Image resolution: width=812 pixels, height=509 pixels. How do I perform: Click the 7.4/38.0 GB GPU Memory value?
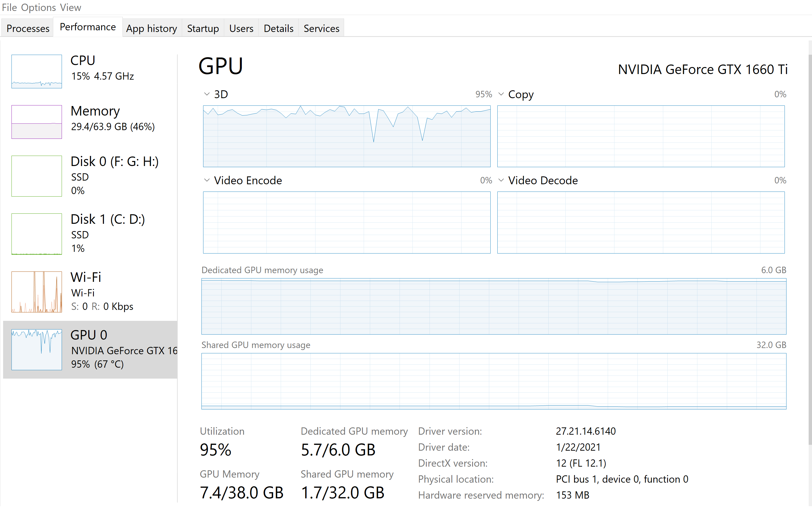point(242,493)
